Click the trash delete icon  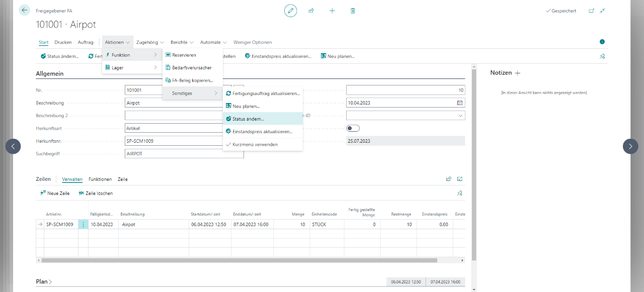(353, 11)
